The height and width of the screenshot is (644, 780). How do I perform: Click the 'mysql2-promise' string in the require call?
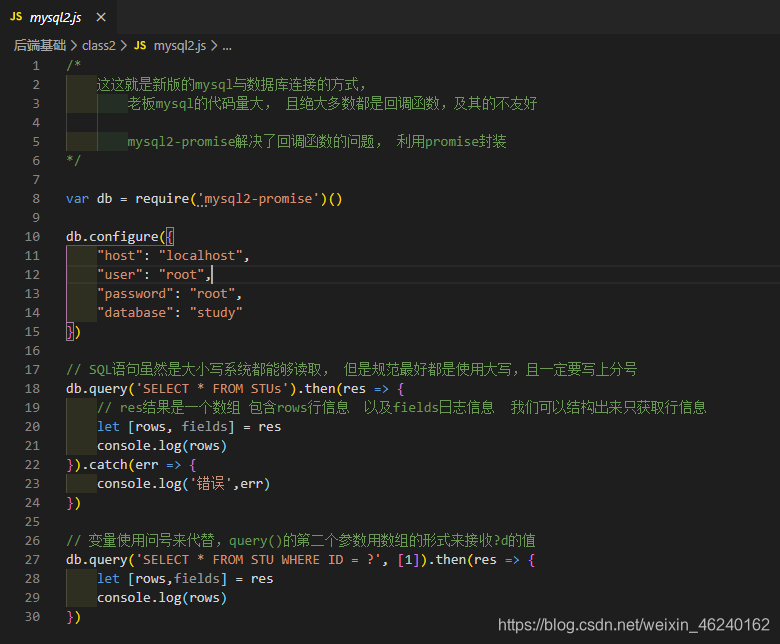(x=259, y=199)
